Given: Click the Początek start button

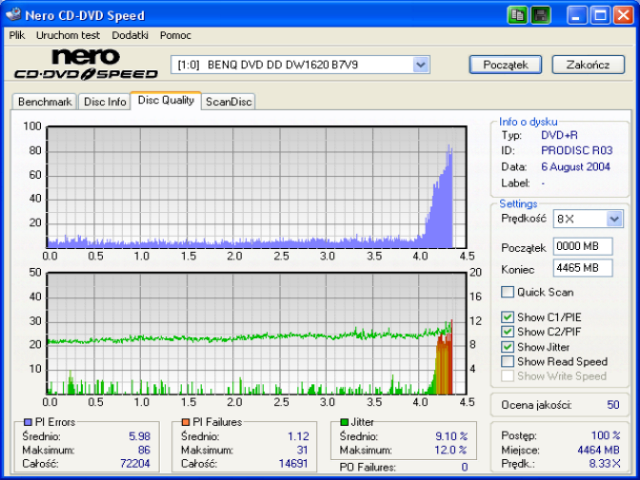Looking at the screenshot, I should click(506, 64).
